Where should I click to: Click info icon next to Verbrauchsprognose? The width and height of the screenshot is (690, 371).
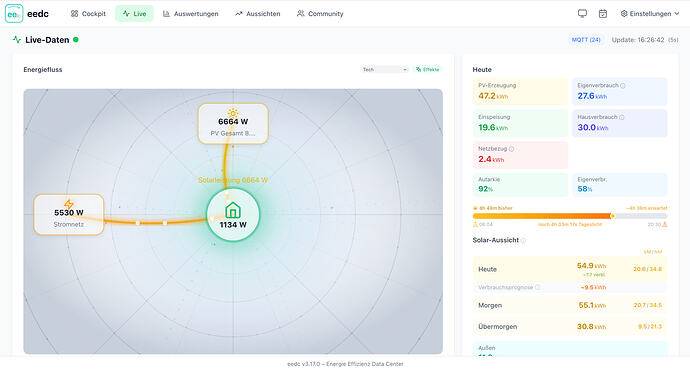coord(537,287)
